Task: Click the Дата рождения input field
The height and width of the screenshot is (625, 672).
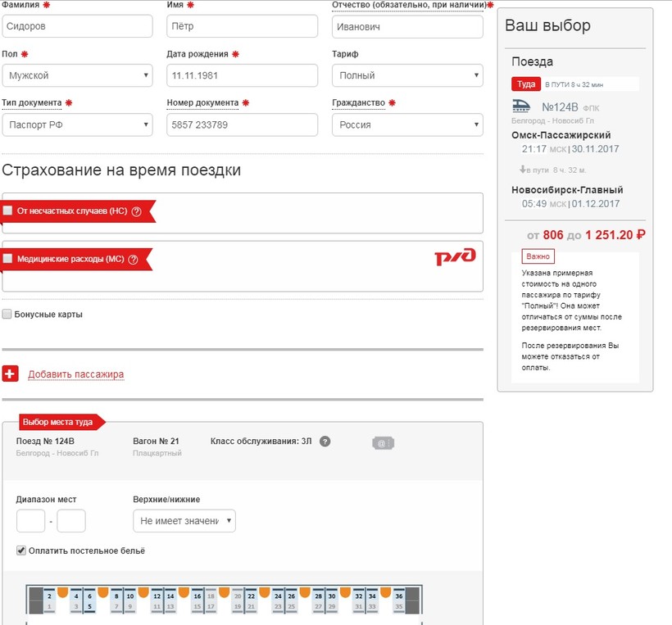Action: 242,76
